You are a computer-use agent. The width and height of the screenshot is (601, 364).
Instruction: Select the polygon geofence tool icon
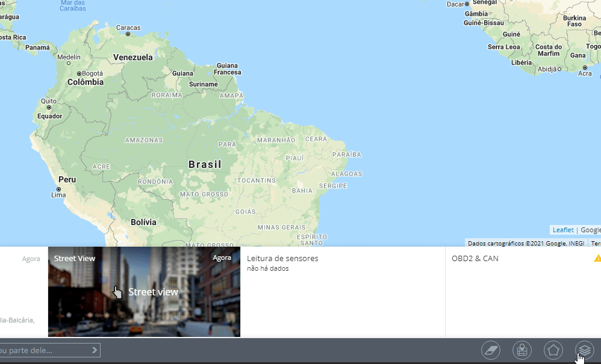[x=553, y=350]
